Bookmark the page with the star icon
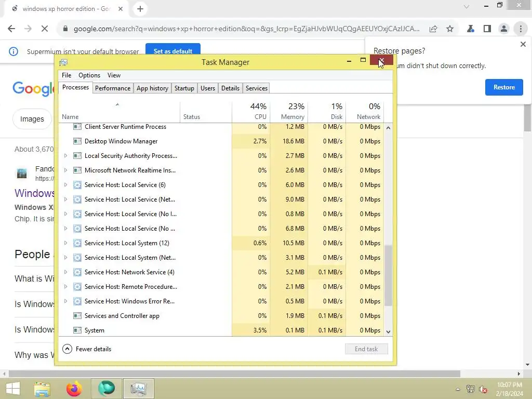This screenshot has width=532, height=399. coord(450,29)
